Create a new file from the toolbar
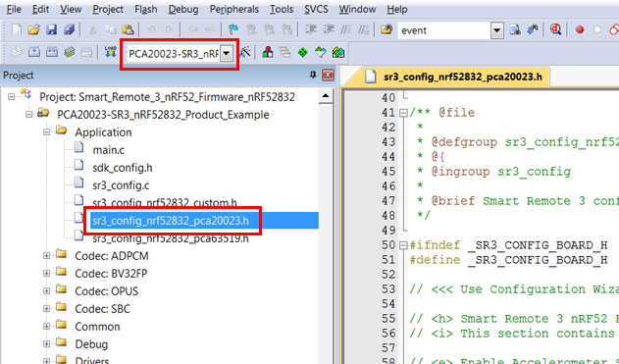The image size is (619, 364). coord(16,29)
